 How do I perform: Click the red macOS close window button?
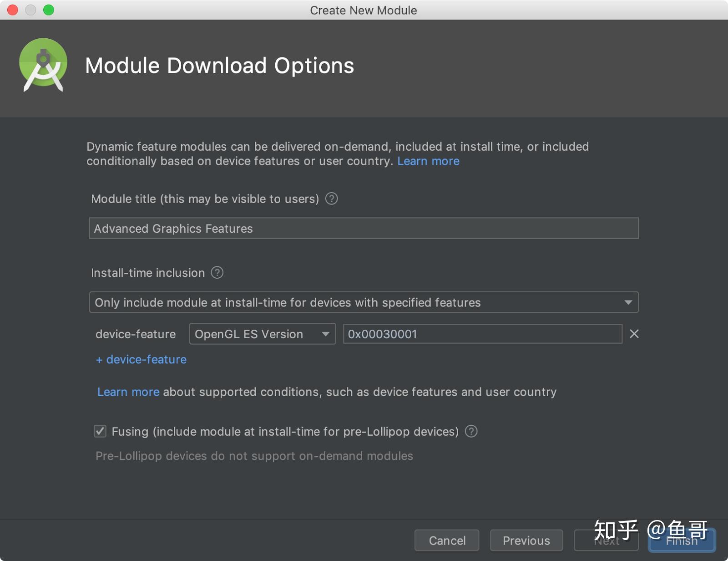[x=13, y=10]
